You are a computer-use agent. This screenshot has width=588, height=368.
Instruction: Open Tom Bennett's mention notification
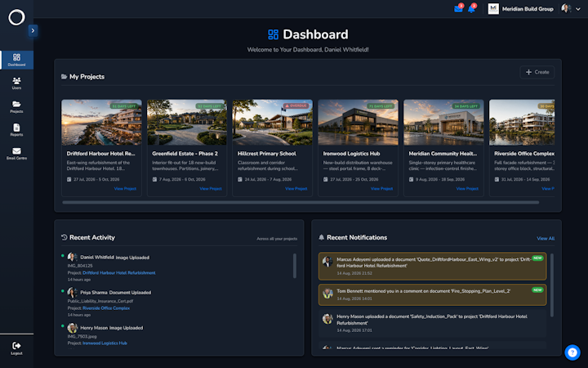click(x=432, y=294)
